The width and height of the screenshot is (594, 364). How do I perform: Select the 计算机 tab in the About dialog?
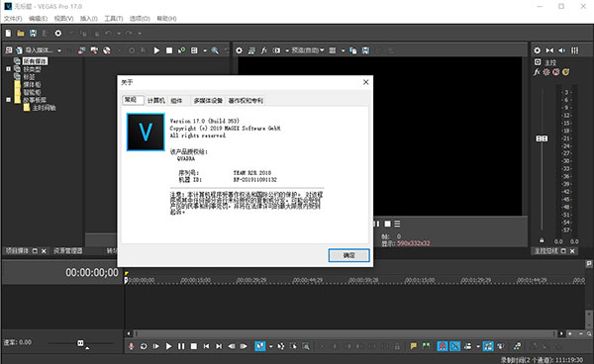click(x=156, y=100)
